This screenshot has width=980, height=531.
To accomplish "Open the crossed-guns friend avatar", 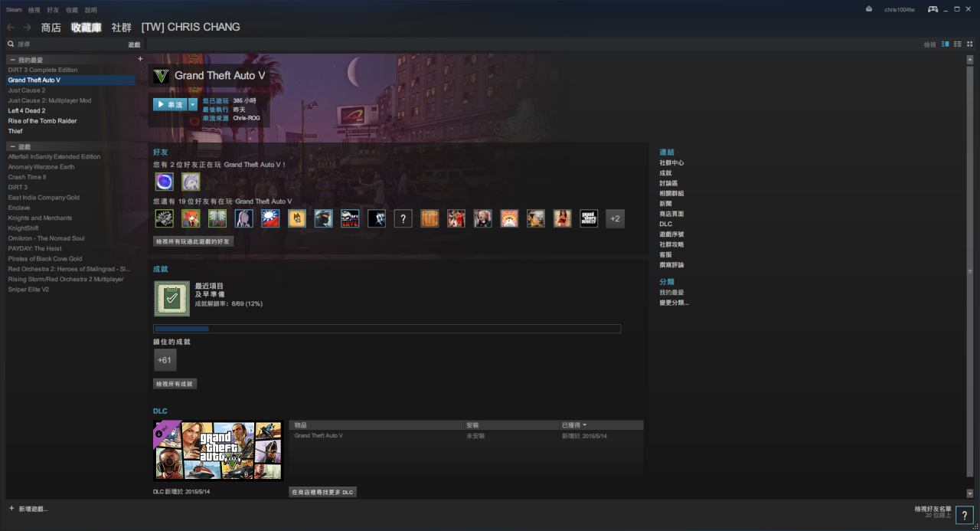I will point(164,219).
